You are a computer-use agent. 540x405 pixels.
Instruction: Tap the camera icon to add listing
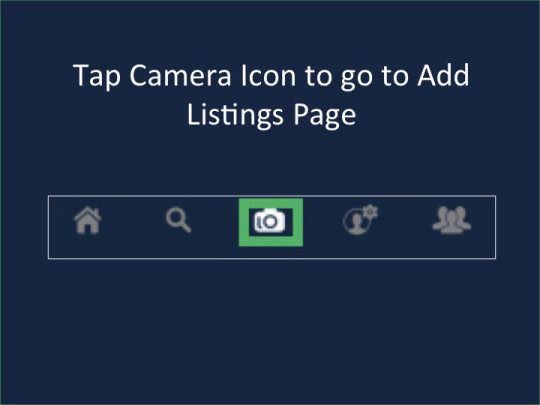pyautogui.click(x=270, y=221)
